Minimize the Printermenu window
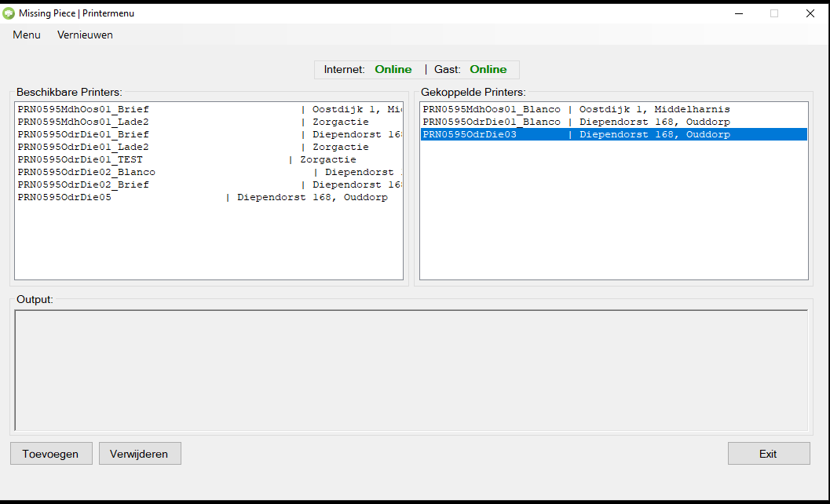The image size is (830, 504). coord(739,13)
